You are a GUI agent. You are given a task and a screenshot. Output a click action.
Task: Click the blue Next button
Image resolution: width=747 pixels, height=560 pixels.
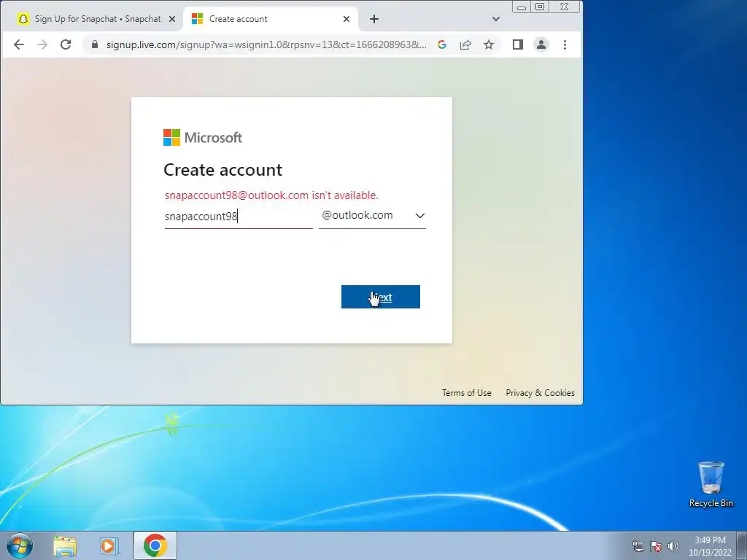(381, 297)
